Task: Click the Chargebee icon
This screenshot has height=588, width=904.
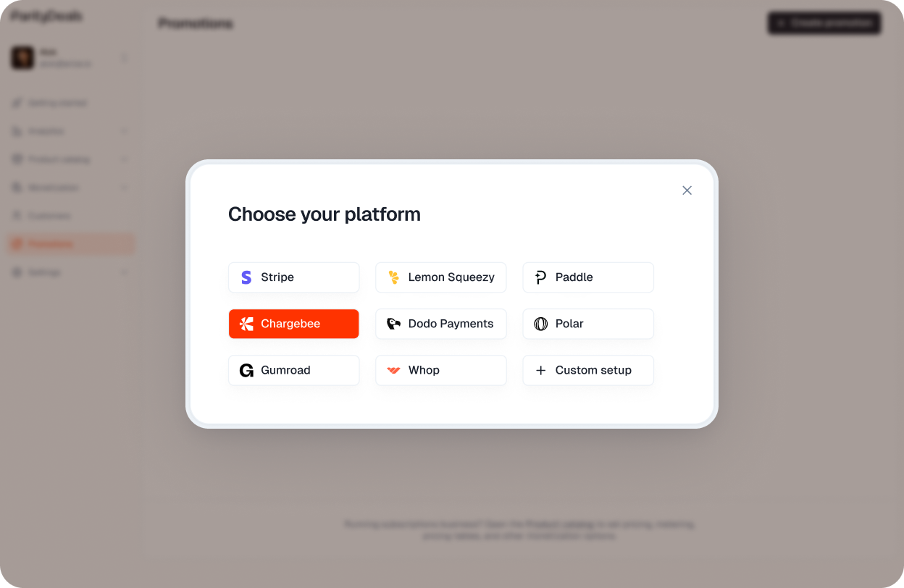Action: click(x=246, y=324)
